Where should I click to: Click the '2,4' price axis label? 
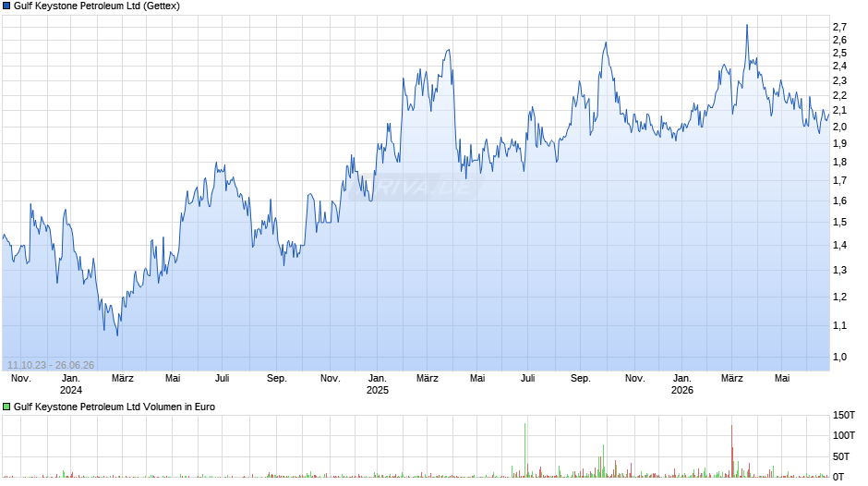(839, 66)
